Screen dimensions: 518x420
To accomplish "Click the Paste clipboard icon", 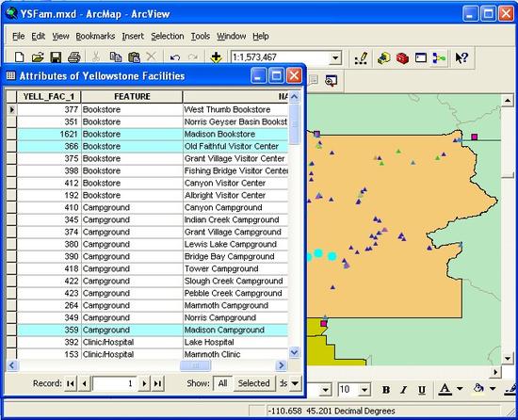I will 134,57.
